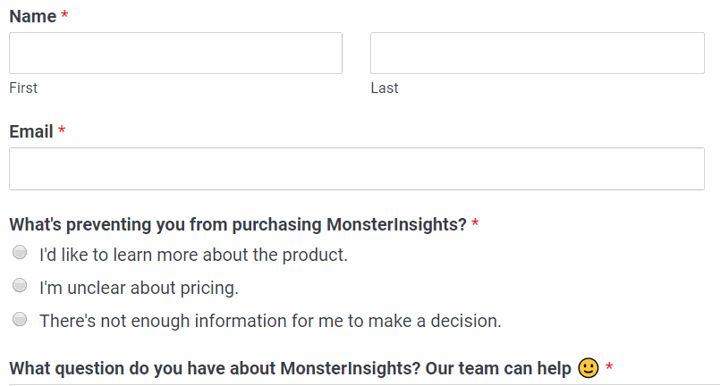Click the "First" sublabel under the name box
Screen dimensions: 720x386
tap(23, 88)
